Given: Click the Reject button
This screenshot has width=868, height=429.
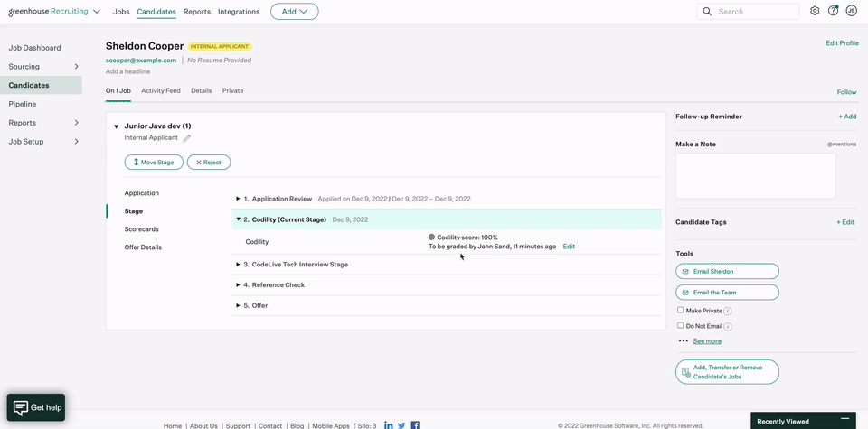Looking at the screenshot, I should pyautogui.click(x=209, y=163).
